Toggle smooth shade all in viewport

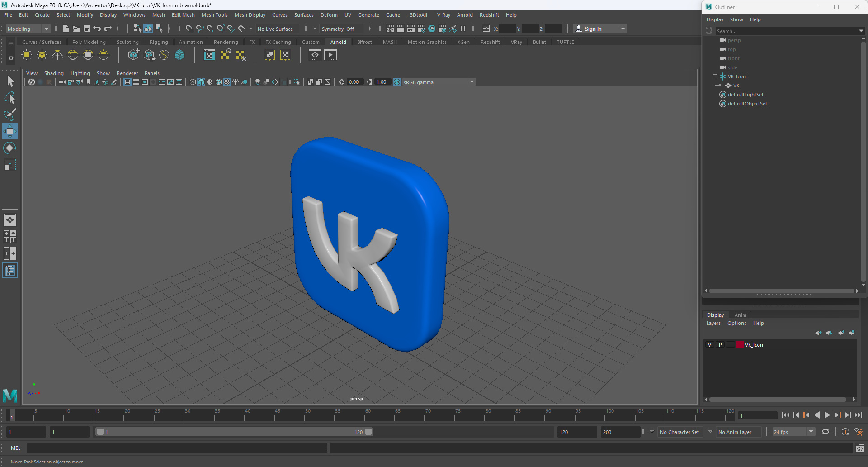pyautogui.click(x=202, y=82)
